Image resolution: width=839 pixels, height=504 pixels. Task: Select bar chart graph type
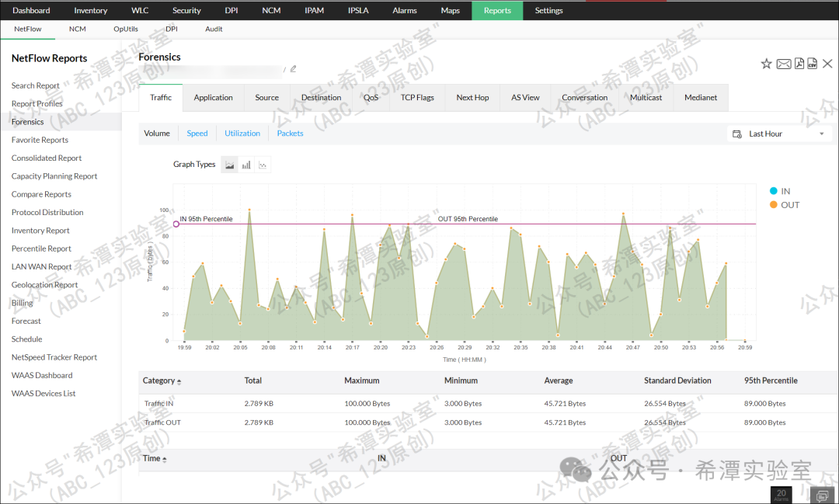pos(246,165)
